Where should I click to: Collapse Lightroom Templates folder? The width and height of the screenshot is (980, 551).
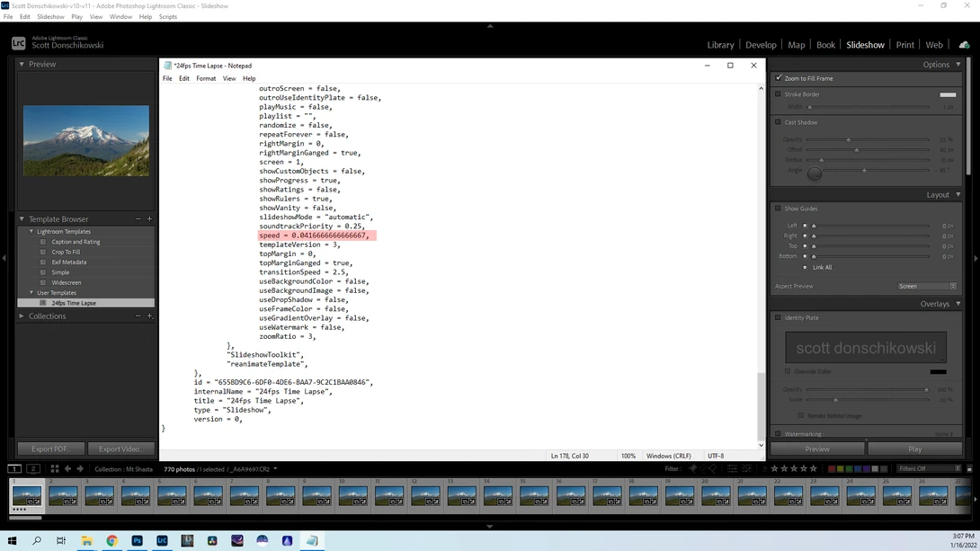31,231
